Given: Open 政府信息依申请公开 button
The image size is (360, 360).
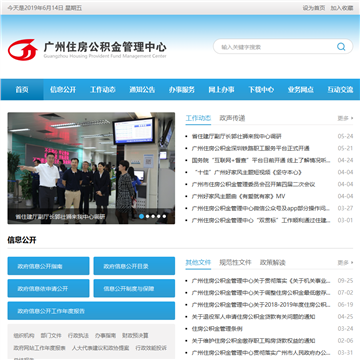Looking at the screenshot, I should (x=48, y=288).
